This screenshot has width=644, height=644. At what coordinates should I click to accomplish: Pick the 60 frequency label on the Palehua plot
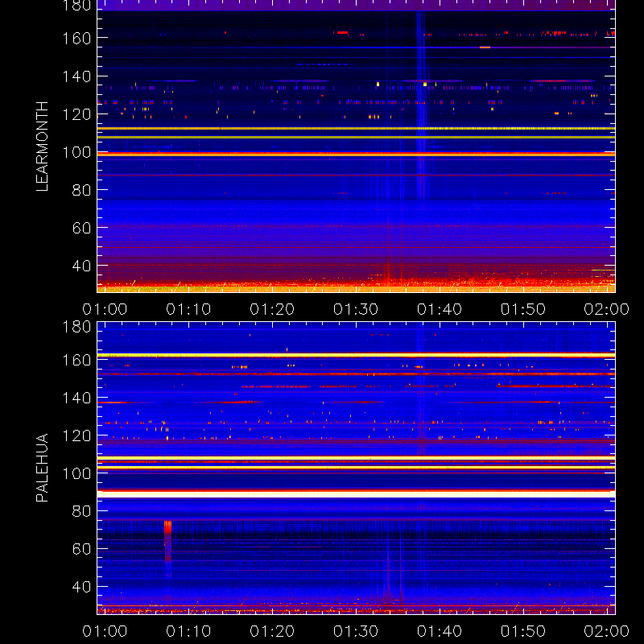81,549
